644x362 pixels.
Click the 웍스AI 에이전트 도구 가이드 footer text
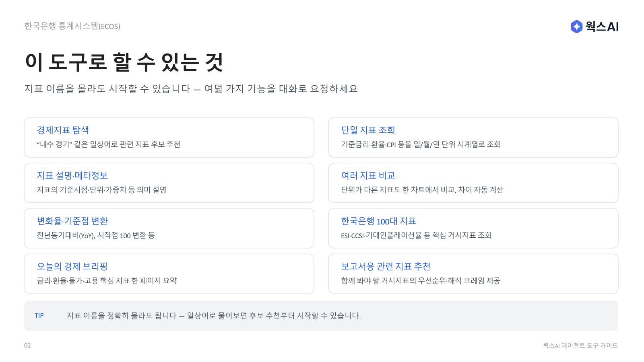(580, 346)
